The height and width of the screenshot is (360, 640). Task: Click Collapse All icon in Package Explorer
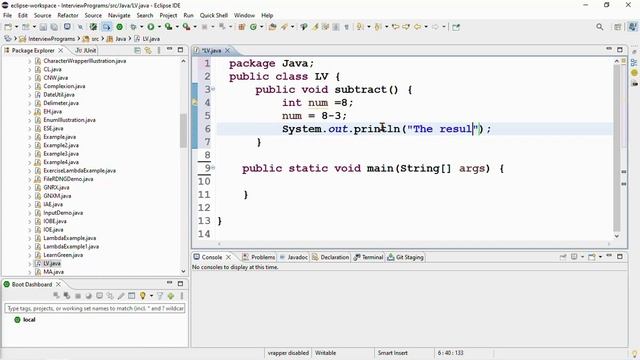(x=138, y=50)
